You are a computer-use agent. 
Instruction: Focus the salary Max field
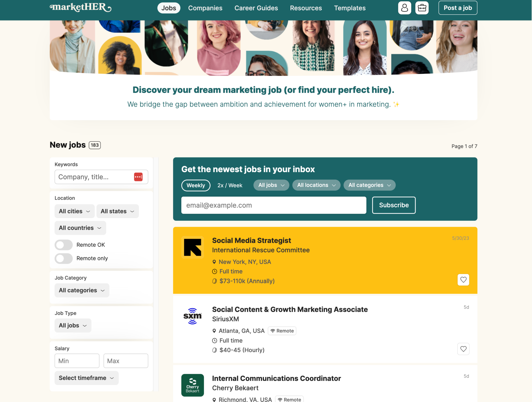[x=126, y=361]
